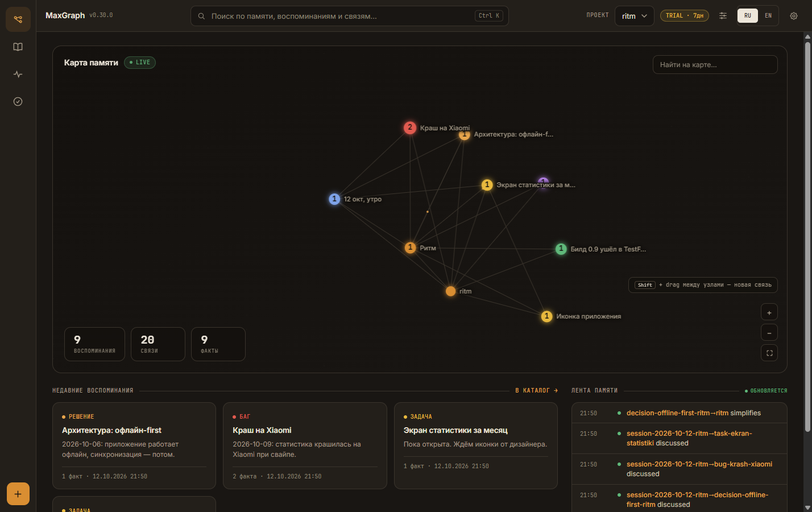Click the Недавние воспоминания heading
The width and height of the screenshot is (812, 512).
(x=93, y=391)
